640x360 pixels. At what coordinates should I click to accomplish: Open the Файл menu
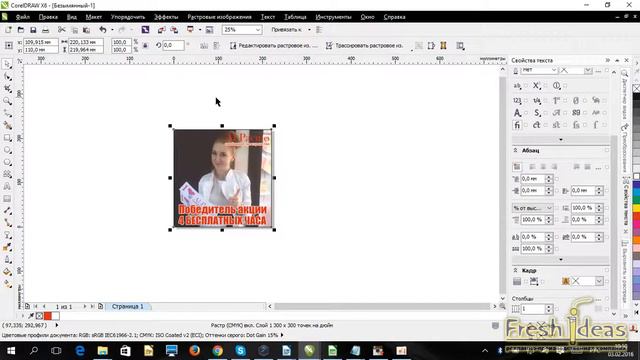[22, 17]
